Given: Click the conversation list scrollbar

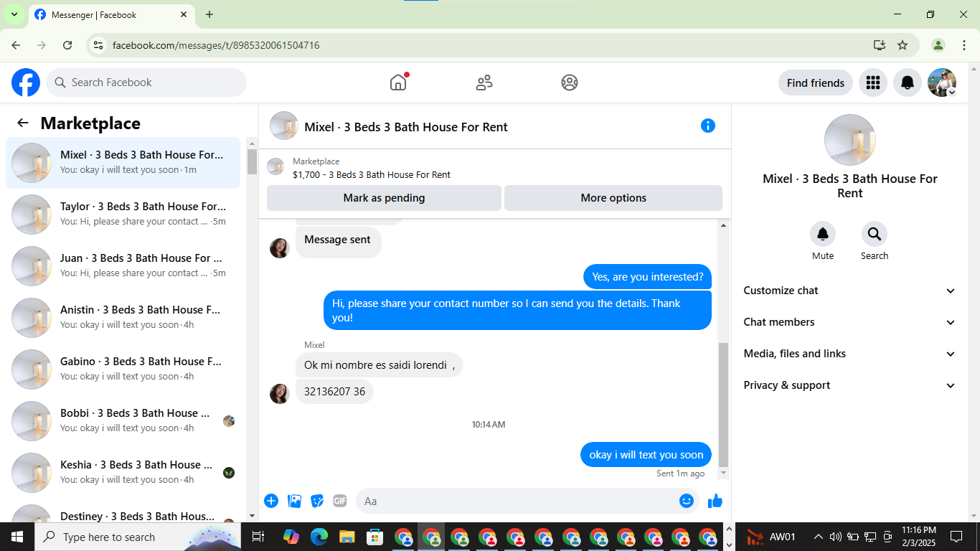Looking at the screenshot, I should coord(252,161).
